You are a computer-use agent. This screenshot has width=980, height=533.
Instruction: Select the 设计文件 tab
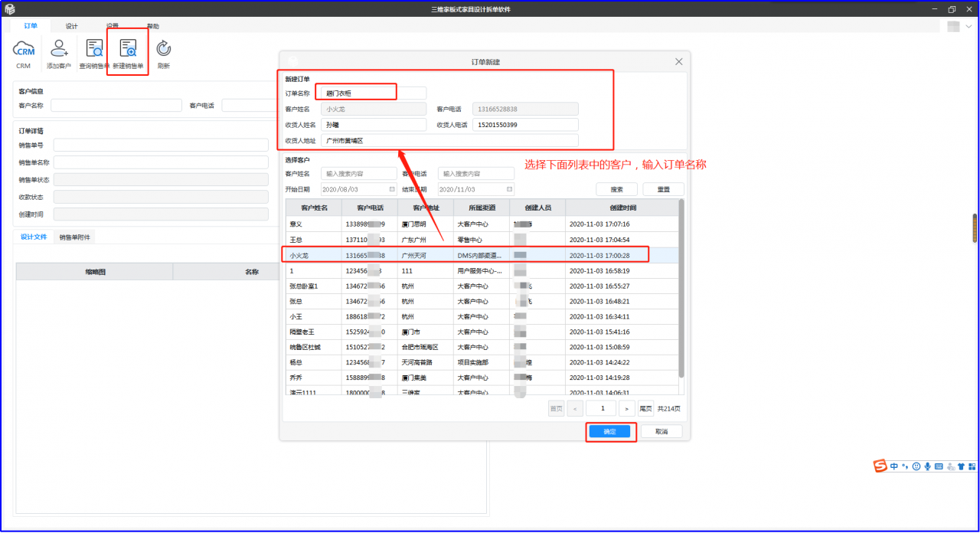pyautogui.click(x=34, y=237)
